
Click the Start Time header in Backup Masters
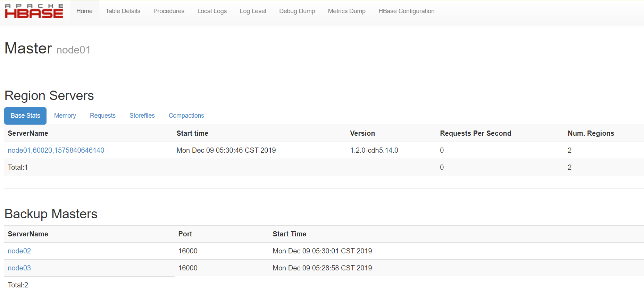[289, 234]
